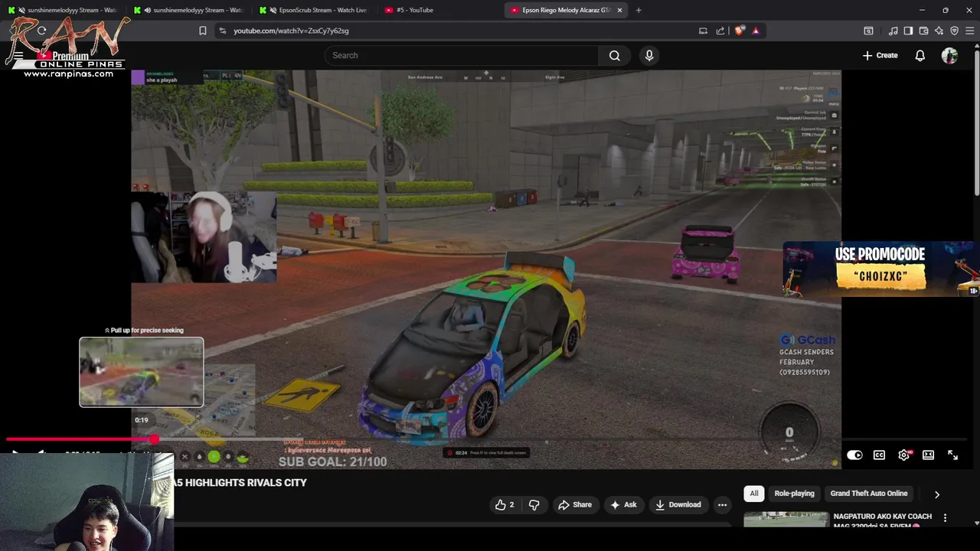Click the video title HIGHLIGHTS RIVALS CITY
The width and height of the screenshot is (980, 551).
pyautogui.click(x=239, y=482)
